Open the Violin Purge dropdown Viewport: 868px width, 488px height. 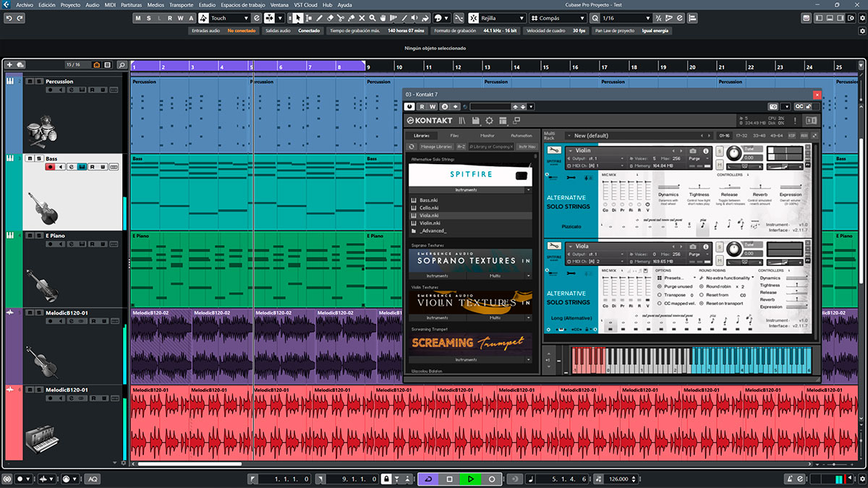click(x=699, y=158)
